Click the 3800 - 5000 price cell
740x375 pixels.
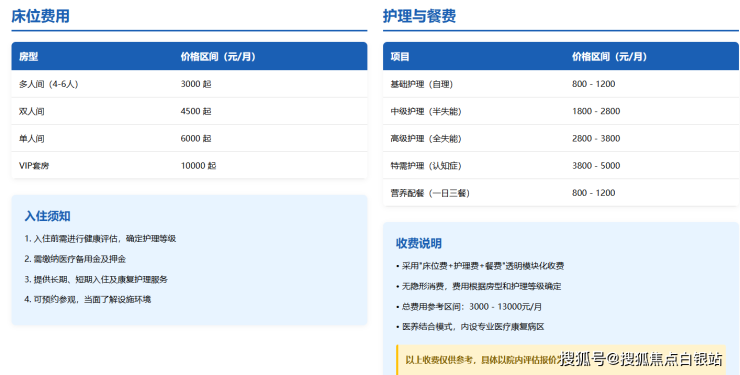coord(596,166)
